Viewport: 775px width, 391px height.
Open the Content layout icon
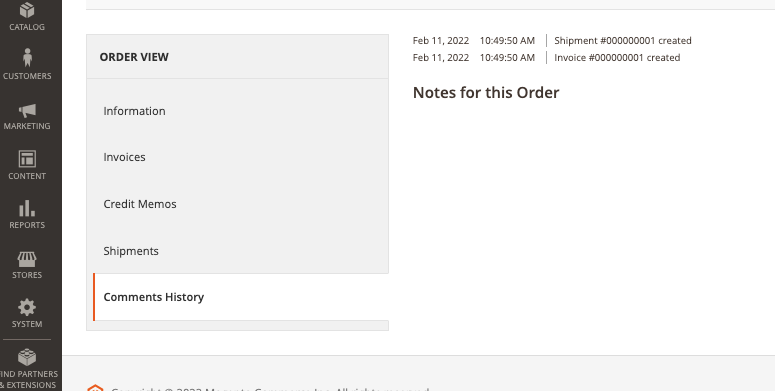pos(27,159)
